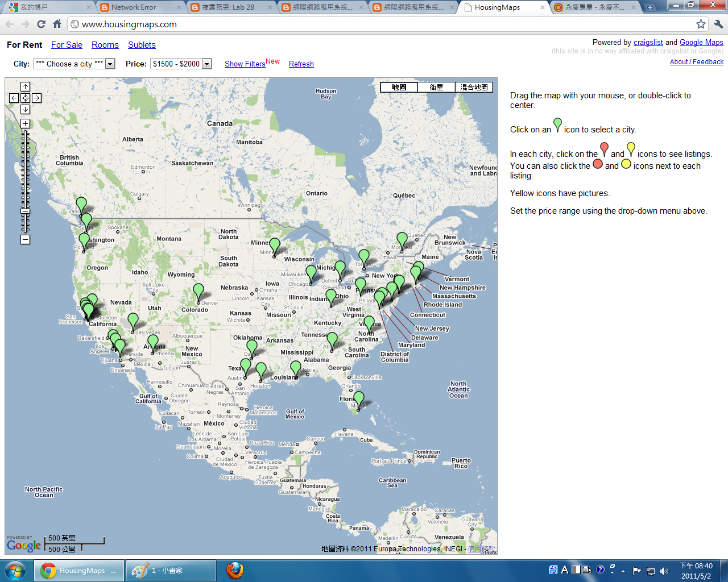Select the green Miami marker in Florida
This screenshot has height=582, width=728.
pyautogui.click(x=358, y=400)
